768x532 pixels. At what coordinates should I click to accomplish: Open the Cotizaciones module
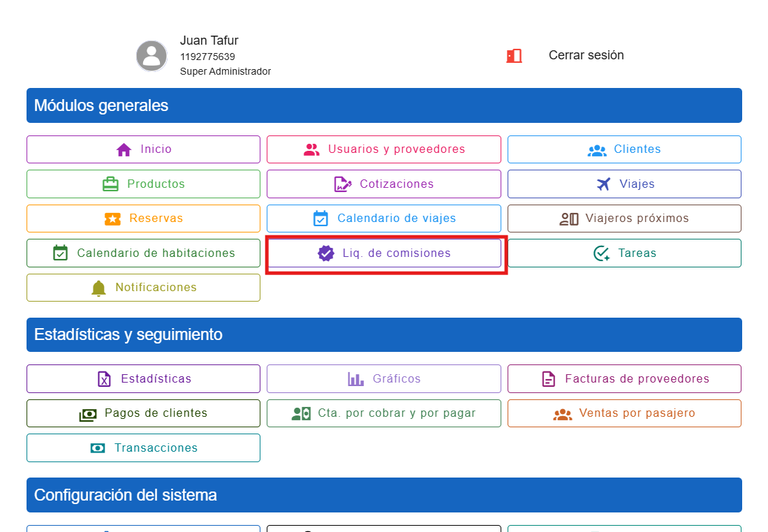coord(384,184)
